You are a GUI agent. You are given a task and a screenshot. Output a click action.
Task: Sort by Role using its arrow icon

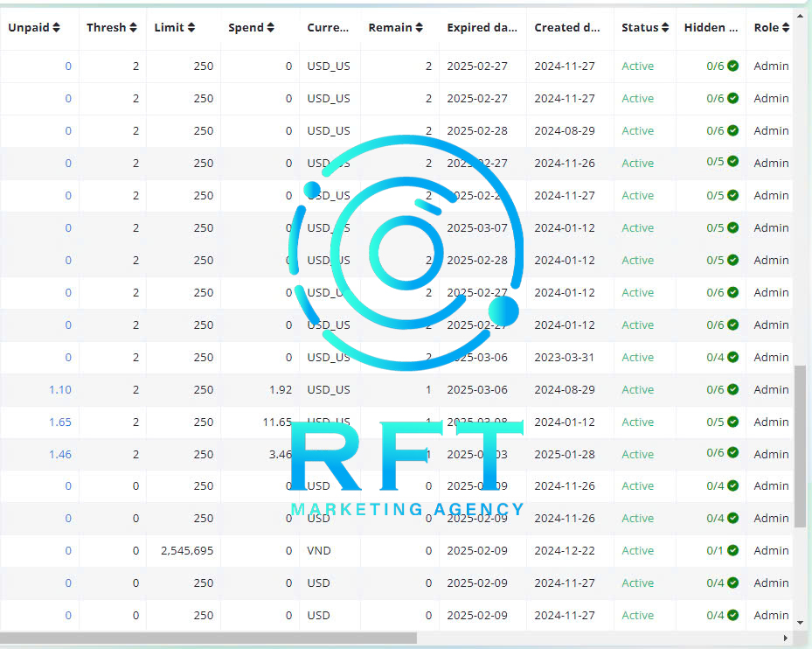pyautogui.click(x=786, y=27)
